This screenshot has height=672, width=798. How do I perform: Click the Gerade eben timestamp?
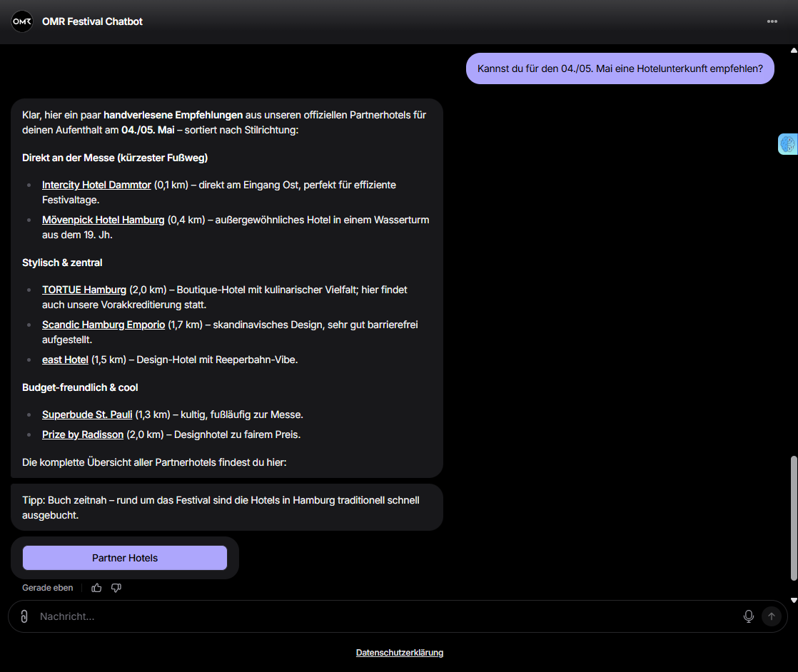tap(47, 588)
